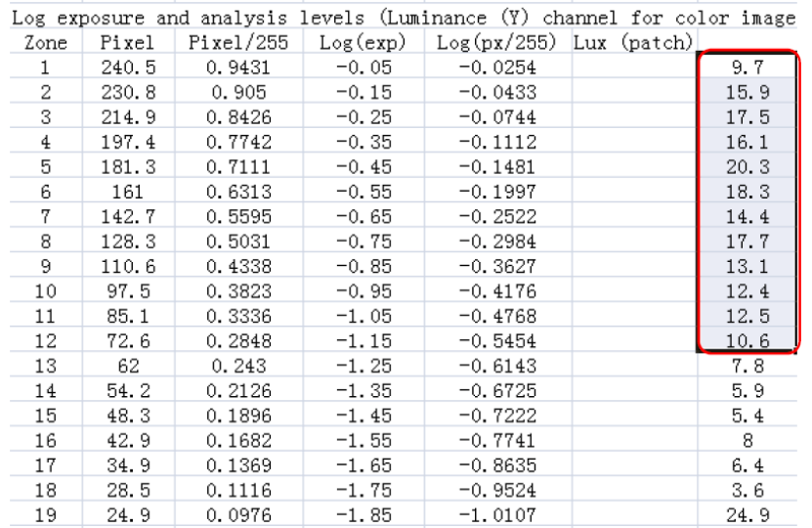Viewport: 812px width, 528px height.
Task: Click the 'Lux (patch)' header cell
Action: (x=632, y=43)
